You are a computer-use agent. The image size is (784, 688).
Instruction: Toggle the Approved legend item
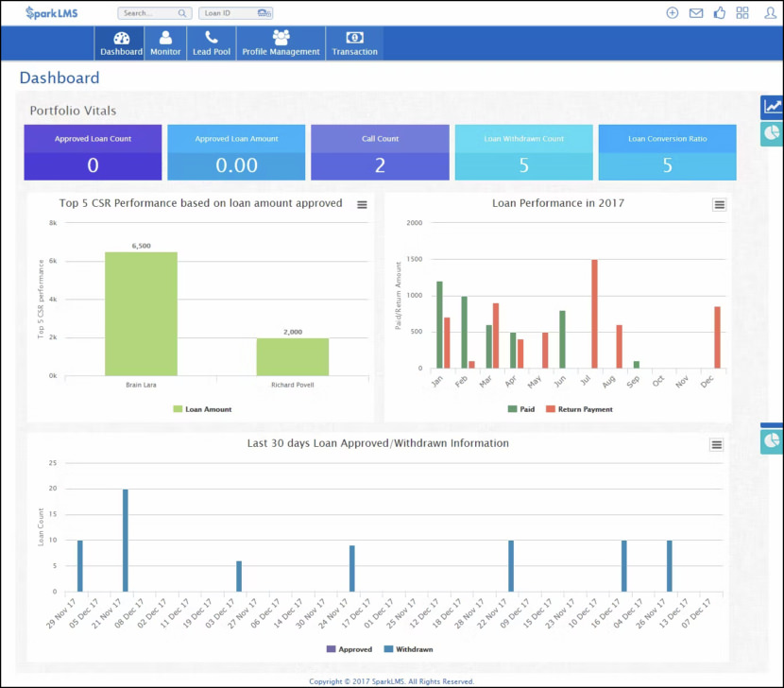[349, 649]
